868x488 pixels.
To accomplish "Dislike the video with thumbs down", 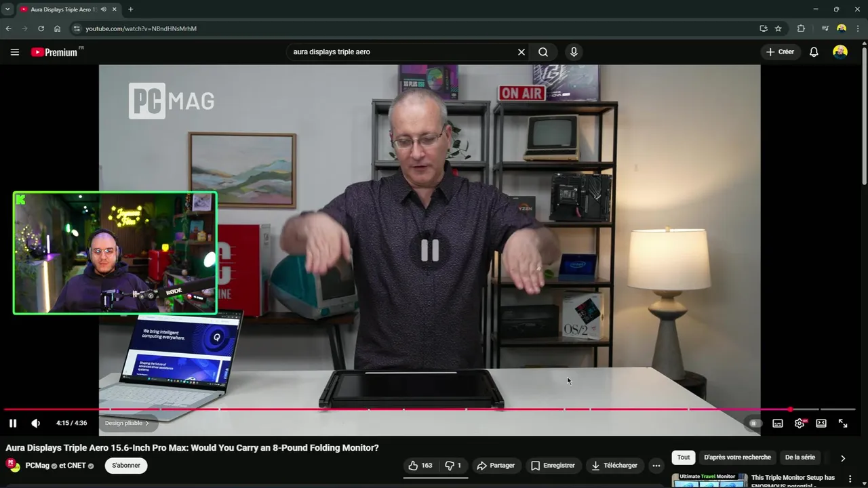I will click(x=453, y=466).
